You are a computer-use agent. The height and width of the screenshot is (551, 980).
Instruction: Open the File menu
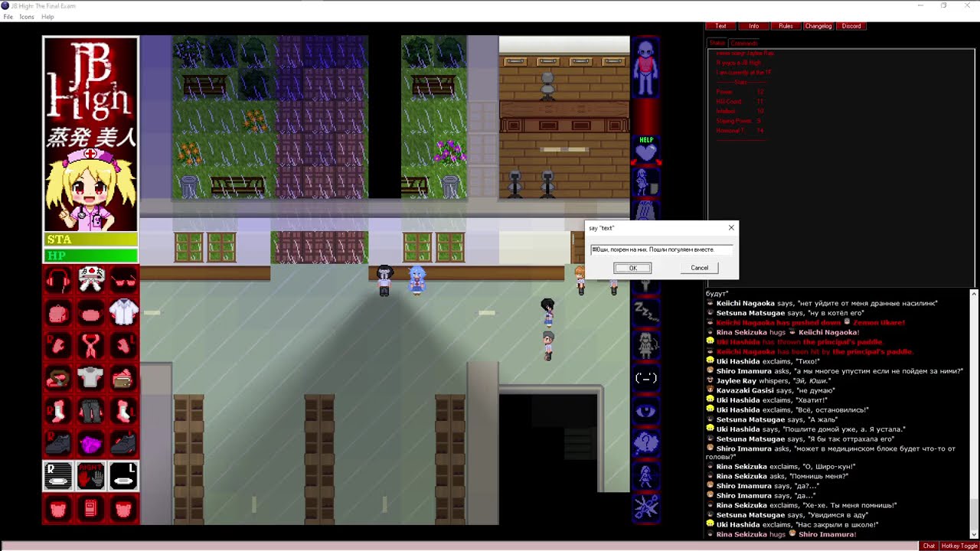(8, 17)
